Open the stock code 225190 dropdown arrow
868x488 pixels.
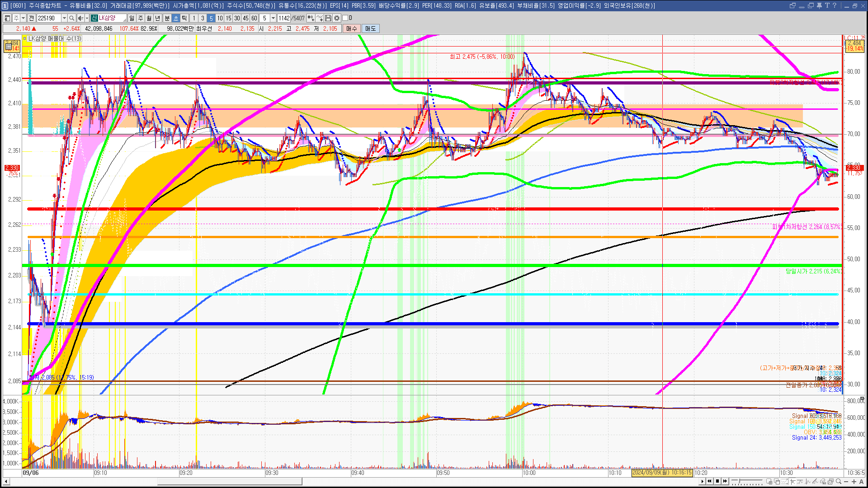pyautogui.click(x=64, y=18)
